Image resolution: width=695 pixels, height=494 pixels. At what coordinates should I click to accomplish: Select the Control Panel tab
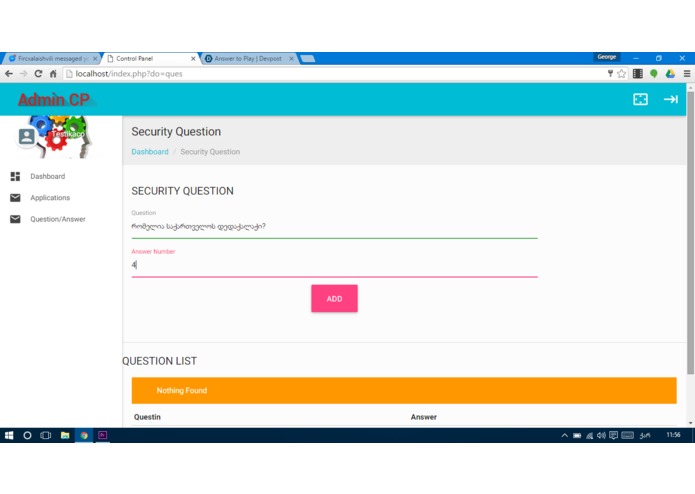pyautogui.click(x=151, y=58)
